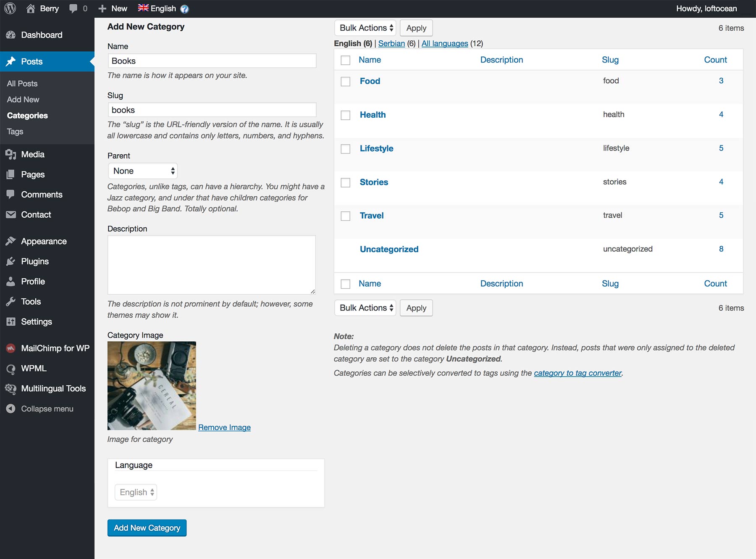Expand the Parent category dropdown
The width and height of the screenshot is (756, 559).
[143, 171]
